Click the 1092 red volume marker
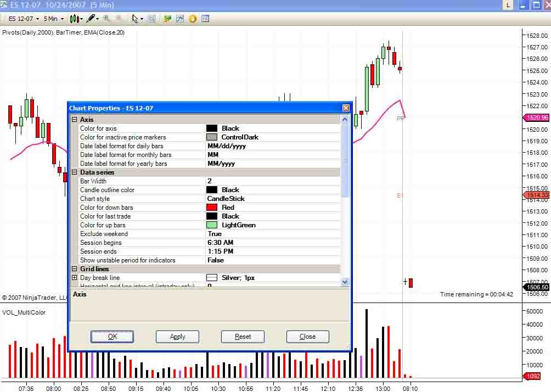Viewport: 551px width, 392px height. click(533, 376)
